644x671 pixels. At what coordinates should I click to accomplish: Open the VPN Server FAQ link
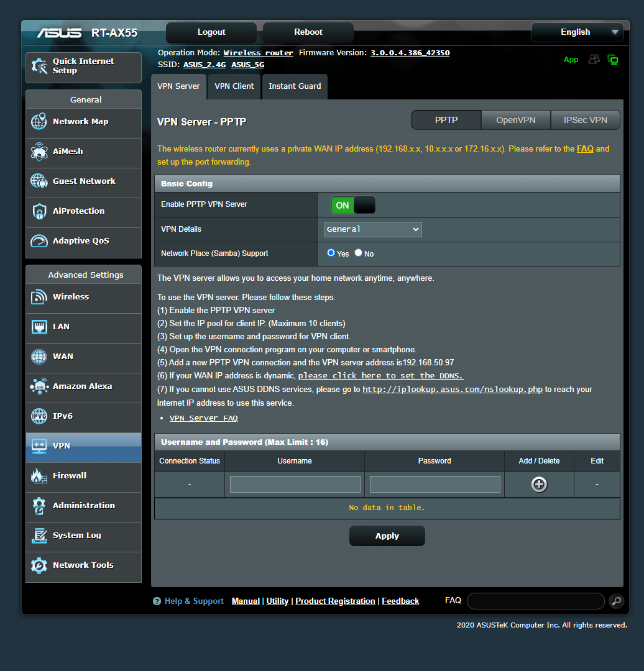[x=203, y=418]
